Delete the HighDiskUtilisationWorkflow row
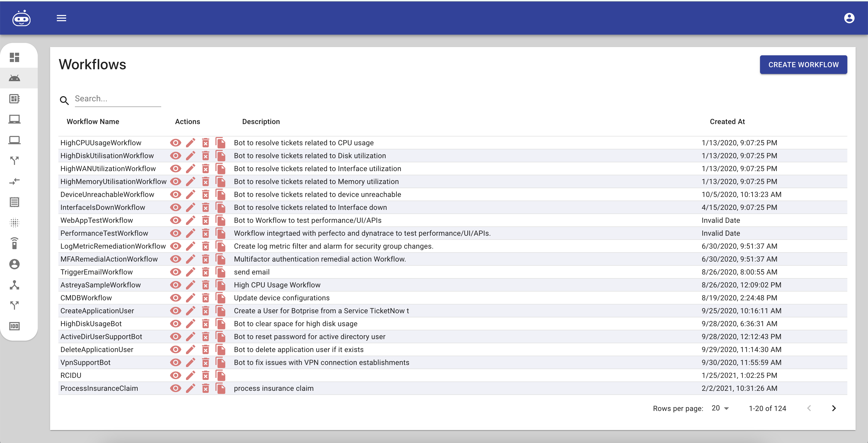868x443 pixels. 206,155
